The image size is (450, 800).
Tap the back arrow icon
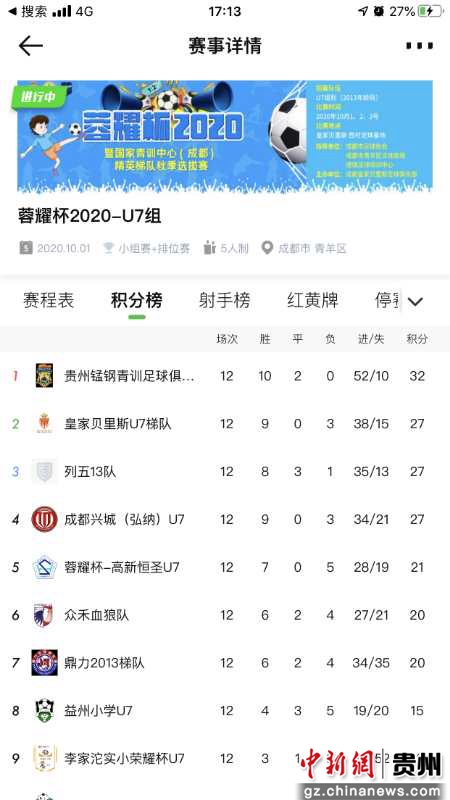(x=31, y=46)
